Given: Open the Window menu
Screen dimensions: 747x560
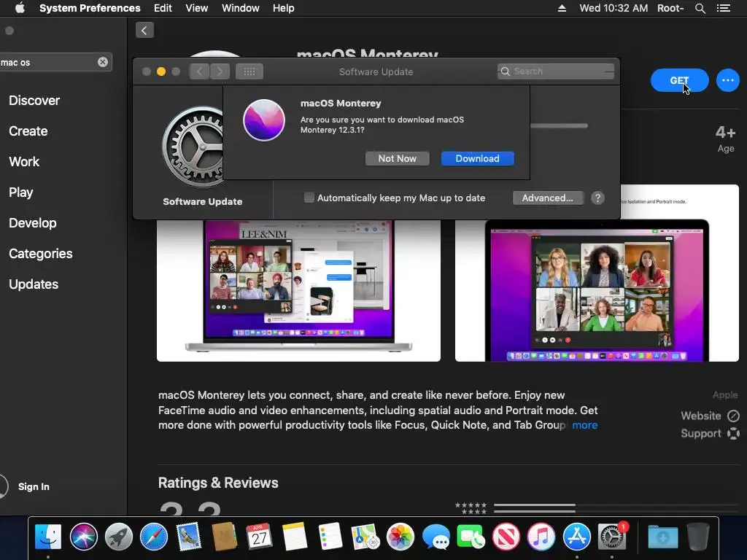Looking at the screenshot, I should coord(241,8).
